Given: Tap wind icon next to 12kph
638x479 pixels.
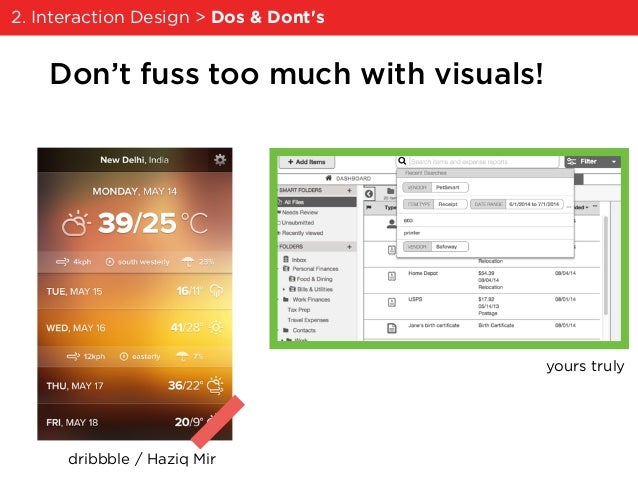Looking at the screenshot, I should coord(73,357).
